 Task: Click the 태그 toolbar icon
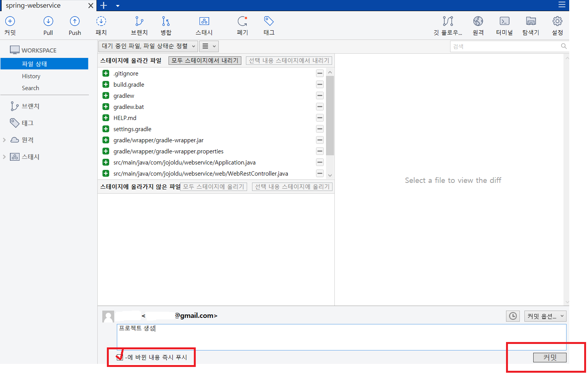pyautogui.click(x=269, y=26)
